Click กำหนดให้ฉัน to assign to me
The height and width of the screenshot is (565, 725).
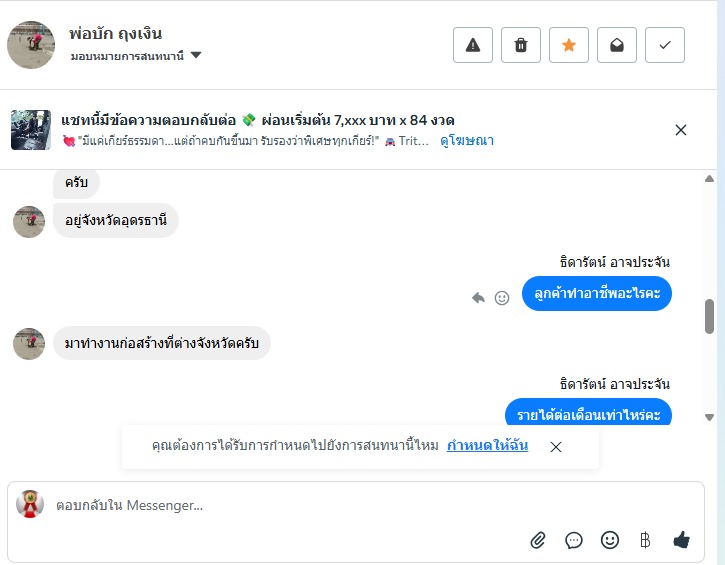[488, 446]
